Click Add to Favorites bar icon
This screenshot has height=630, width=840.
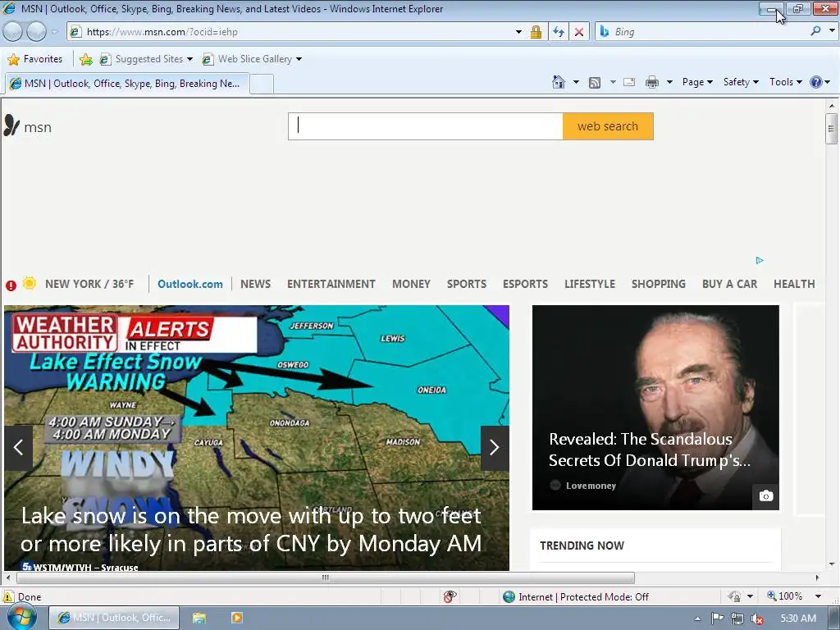click(x=85, y=59)
